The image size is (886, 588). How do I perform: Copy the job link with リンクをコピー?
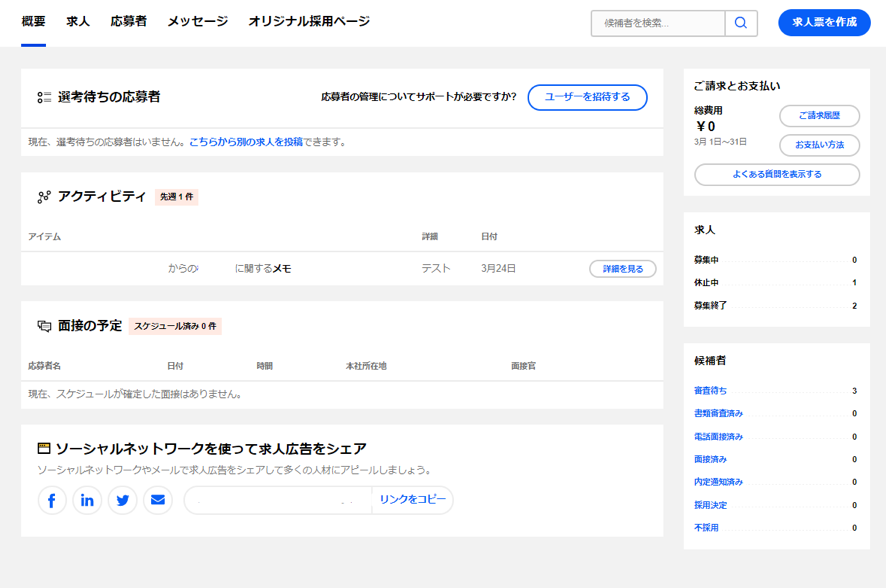(413, 500)
